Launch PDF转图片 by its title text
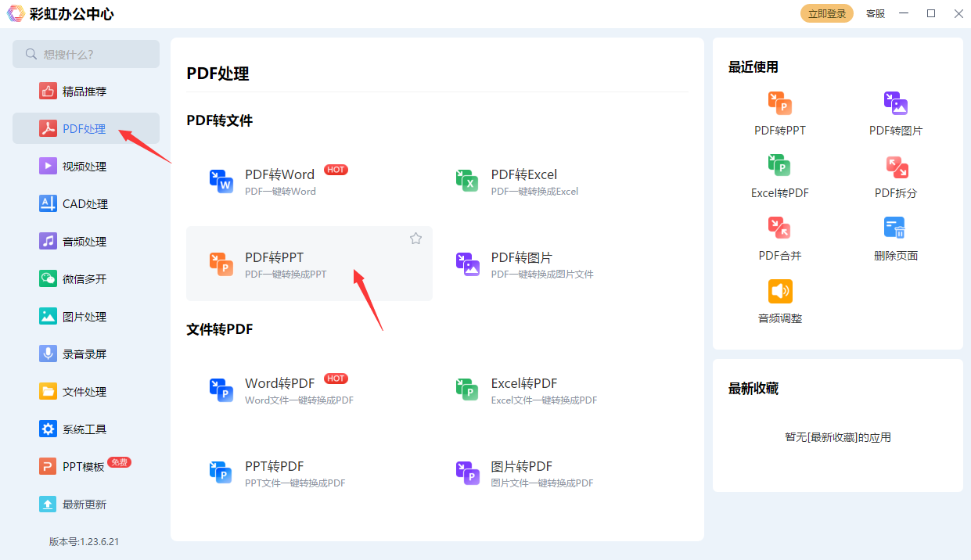 (522, 257)
